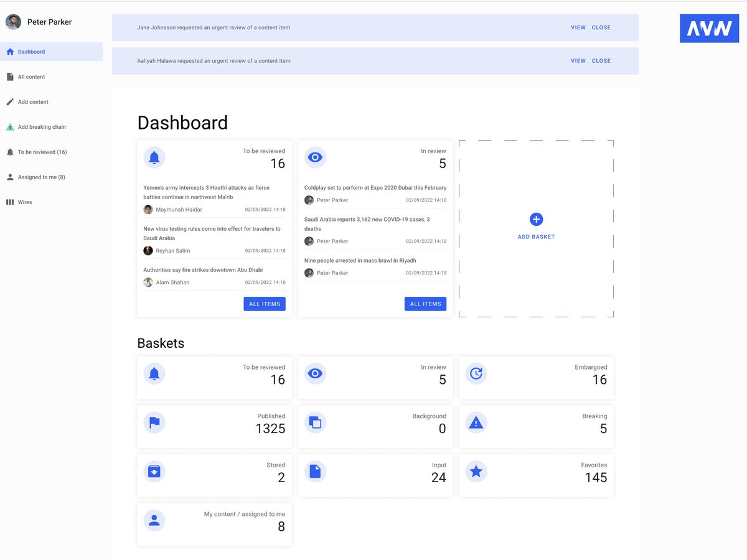This screenshot has height=560, width=747.
Task: Click the Input document icon
Action: pyautogui.click(x=315, y=472)
